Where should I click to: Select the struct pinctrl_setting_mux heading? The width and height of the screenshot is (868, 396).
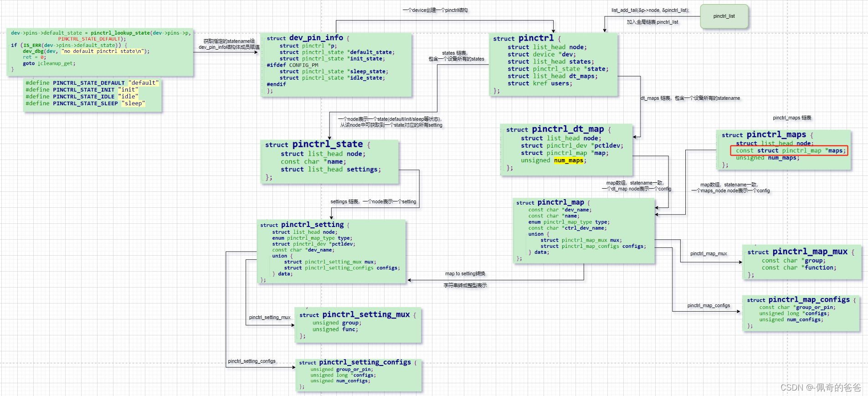pos(358,314)
